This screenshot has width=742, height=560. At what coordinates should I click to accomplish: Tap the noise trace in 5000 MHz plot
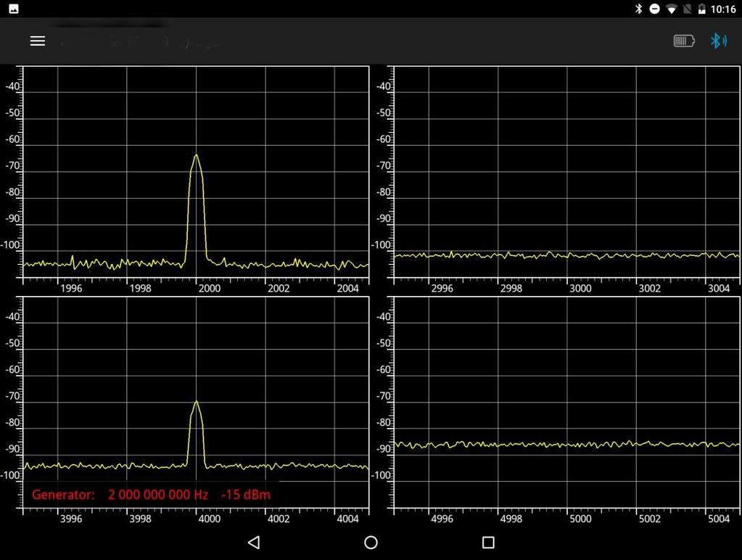(566, 444)
